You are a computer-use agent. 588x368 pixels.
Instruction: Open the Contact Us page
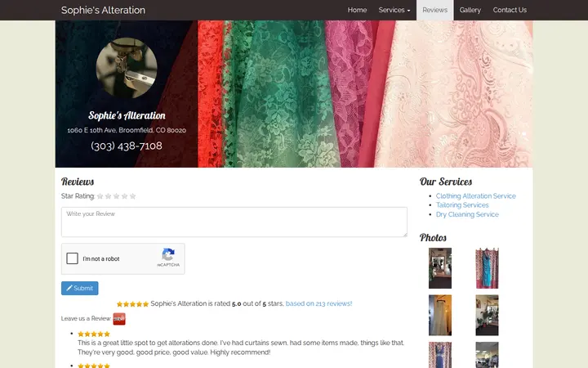510,10
